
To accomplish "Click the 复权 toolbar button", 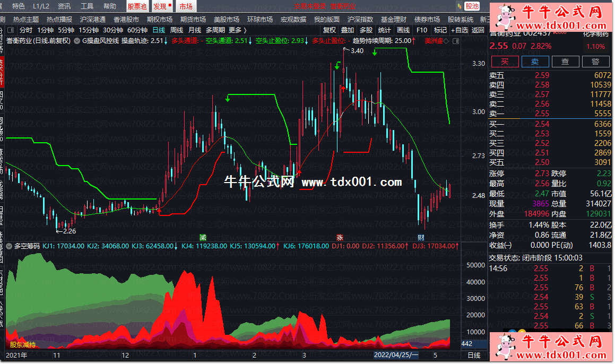I will click(330, 30).
